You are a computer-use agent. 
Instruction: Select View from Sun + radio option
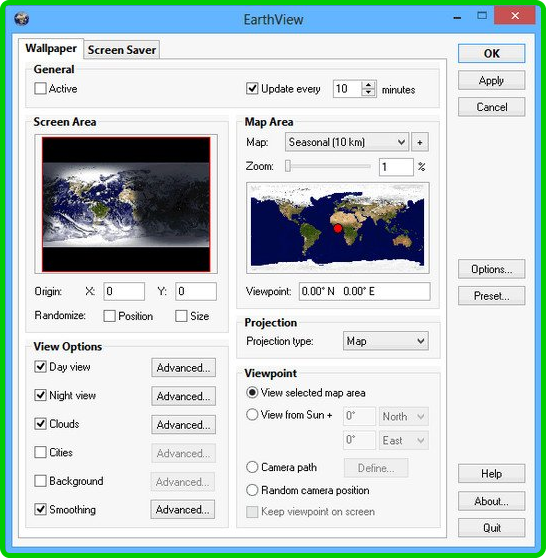tap(252, 415)
